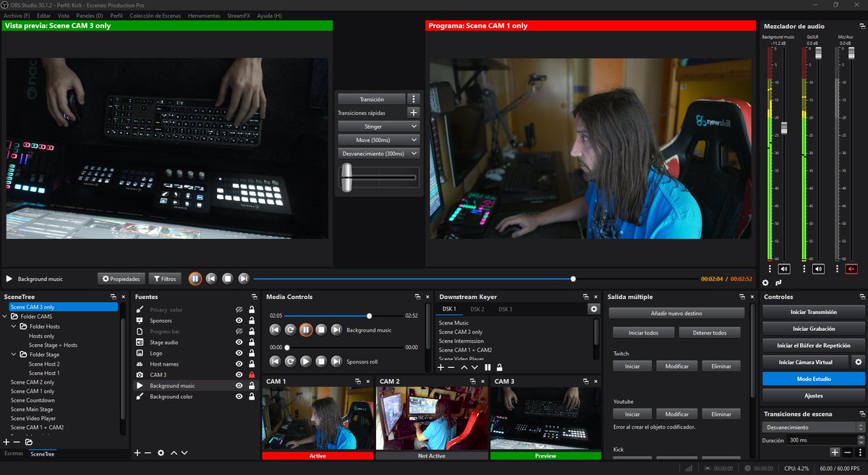Click Iniciar Transmisión button
The image size is (868, 475).
pos(813,312)
